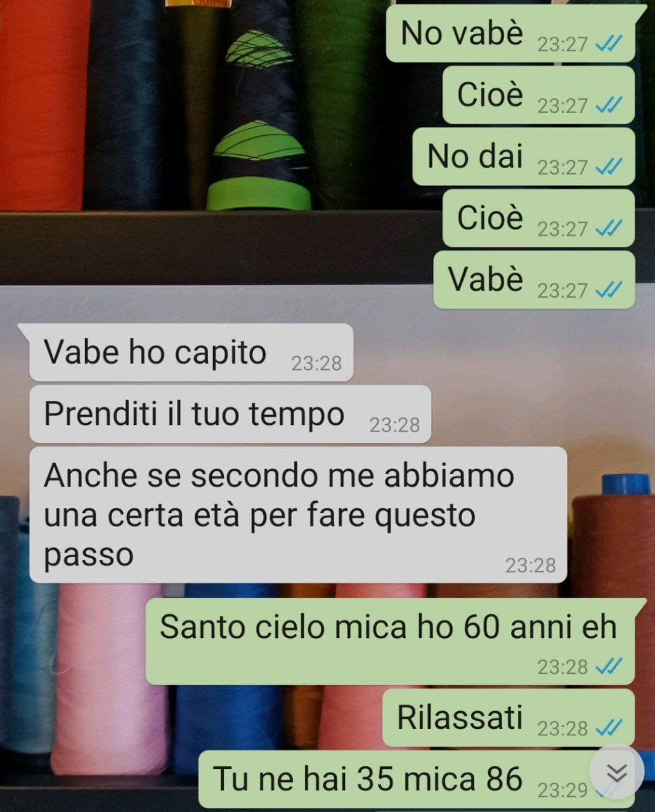
Task: Click timestamp of 'Prenditi il tuo tempo'
Action: pyautogui.click(x=394, y=424)
